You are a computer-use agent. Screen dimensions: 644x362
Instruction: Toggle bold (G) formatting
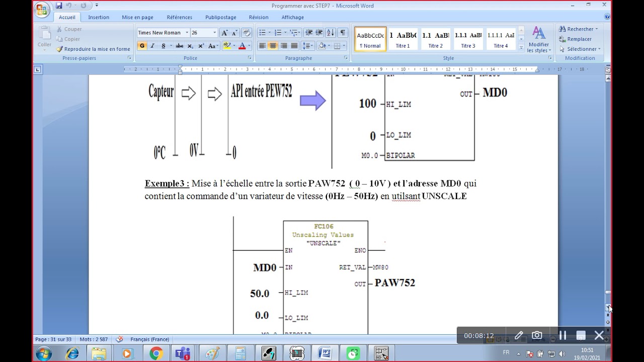click(142, 46)
